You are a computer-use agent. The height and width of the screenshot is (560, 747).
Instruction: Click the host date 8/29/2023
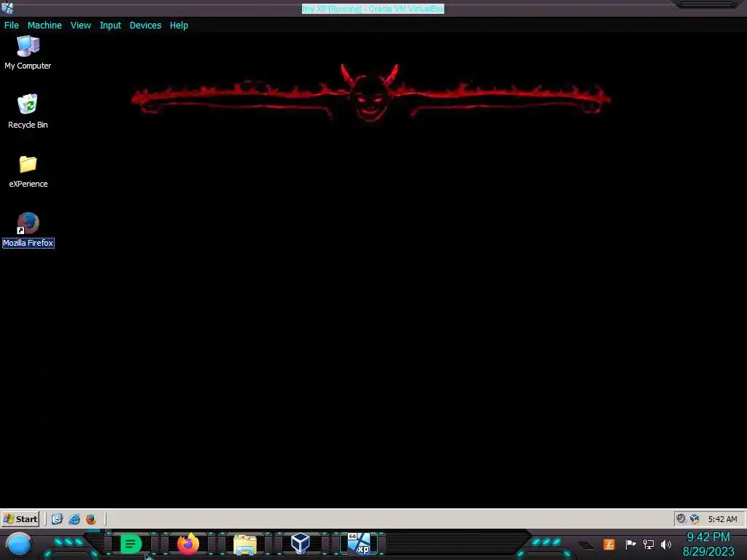pyautogui.click(x=708, y=551)
